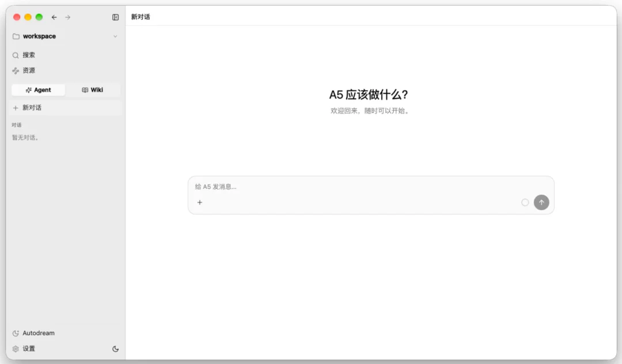This screenshot has width=622, height=364.
Task: Start a 新对话 new conversation
Action: pyautogui.click(x=66, y=108)
